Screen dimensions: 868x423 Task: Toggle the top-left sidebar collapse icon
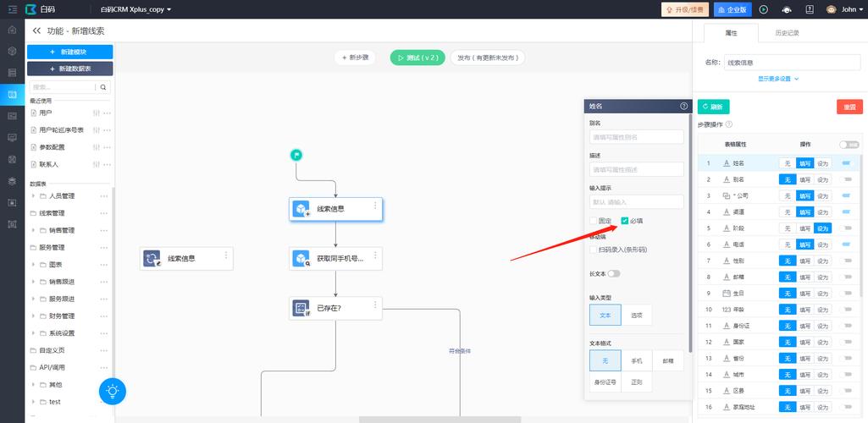pos(13,9)
